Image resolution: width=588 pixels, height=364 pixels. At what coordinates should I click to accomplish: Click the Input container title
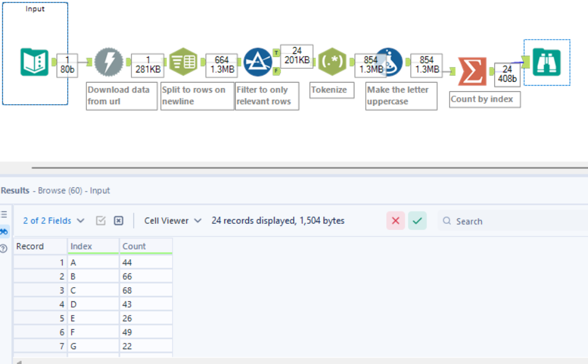point(35,9)
